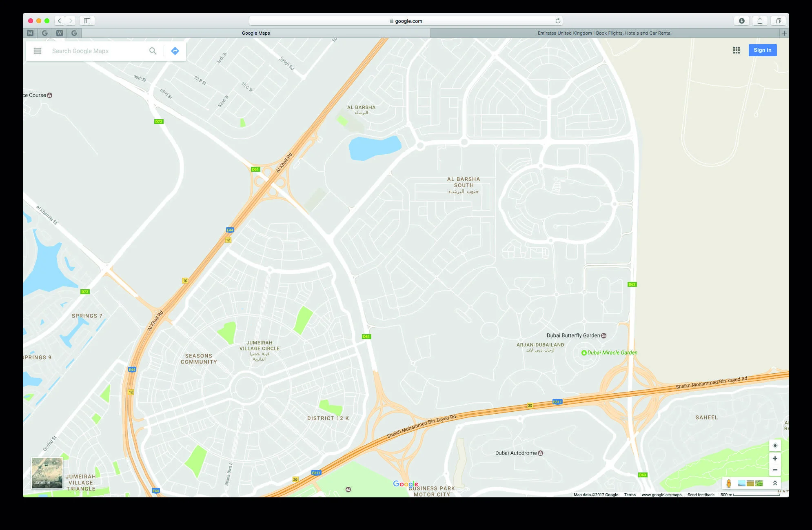This screenshot has height=530, width=812.
Task: Click Send feedback
Action: (x=701, y=495)
